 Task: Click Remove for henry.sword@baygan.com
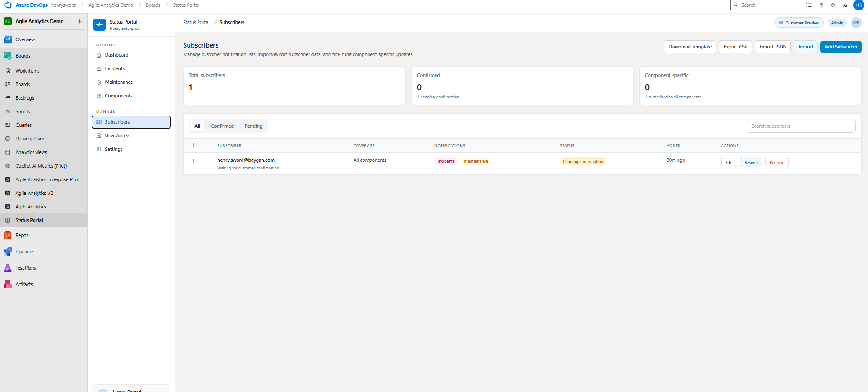776,162
